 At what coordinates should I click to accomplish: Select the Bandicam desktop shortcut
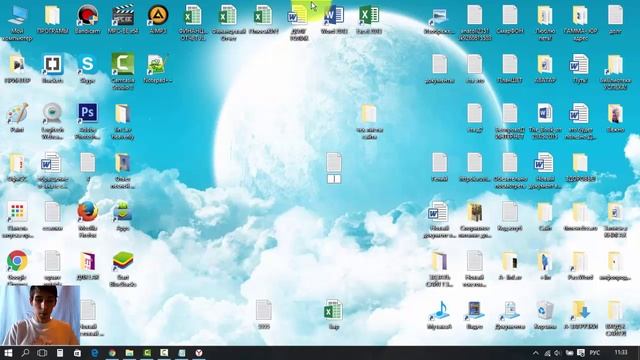87,19
